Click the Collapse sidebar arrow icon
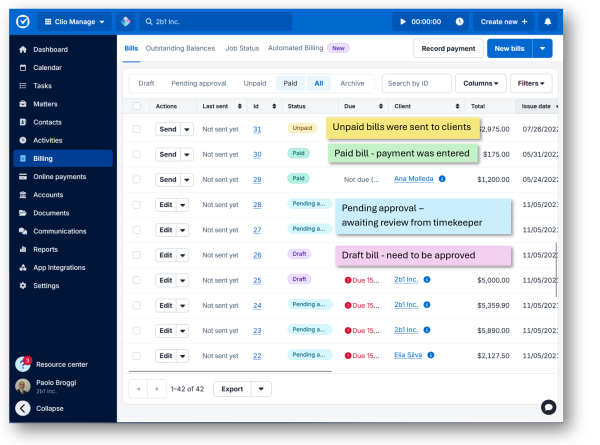The width and height of the screenshot is (600, 445). (22, 408)
